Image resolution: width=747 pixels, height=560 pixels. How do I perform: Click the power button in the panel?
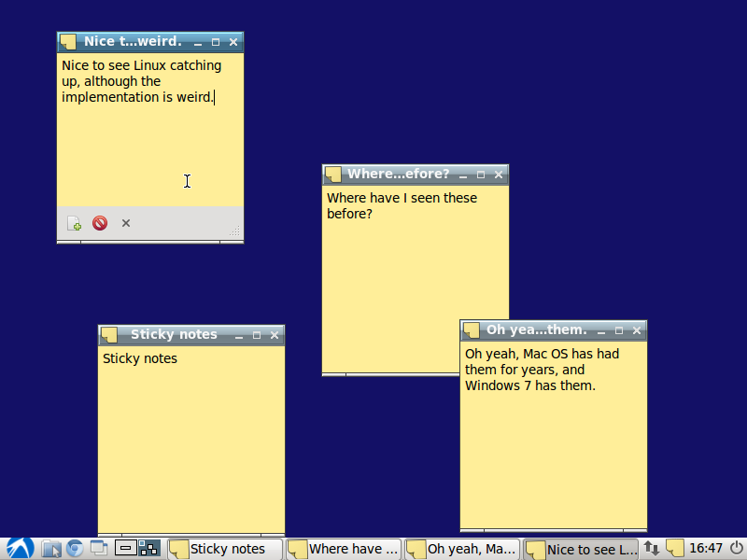737,549
